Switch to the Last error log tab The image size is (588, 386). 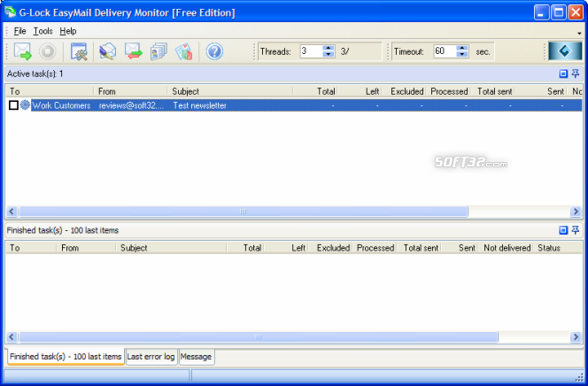[x=151, y=357]
